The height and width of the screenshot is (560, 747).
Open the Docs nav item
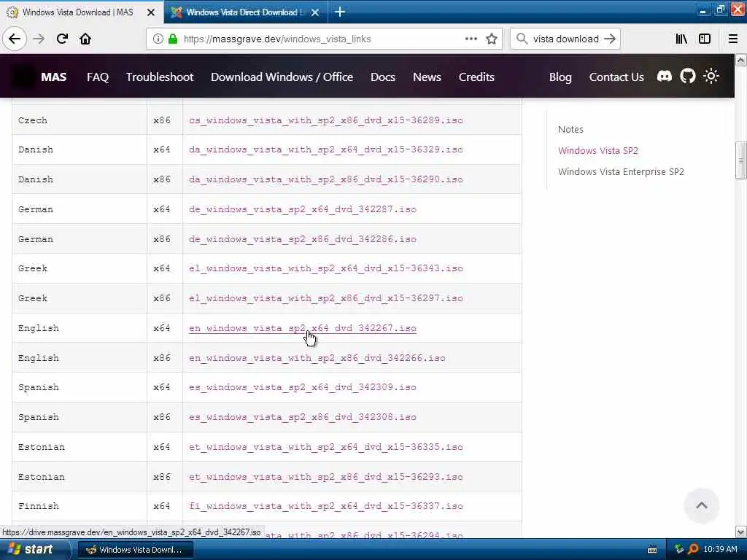(383, 77)
